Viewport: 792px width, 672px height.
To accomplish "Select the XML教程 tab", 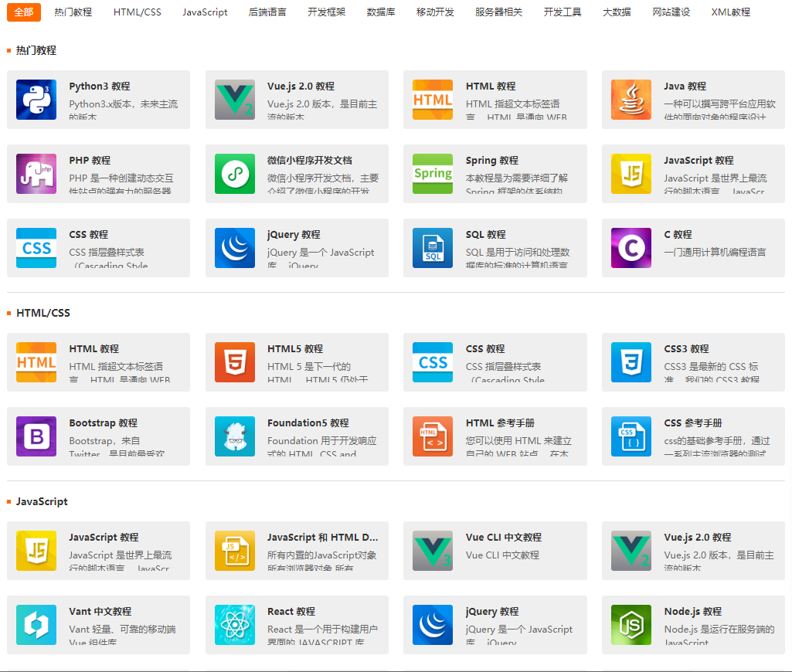I will point(731,12).
